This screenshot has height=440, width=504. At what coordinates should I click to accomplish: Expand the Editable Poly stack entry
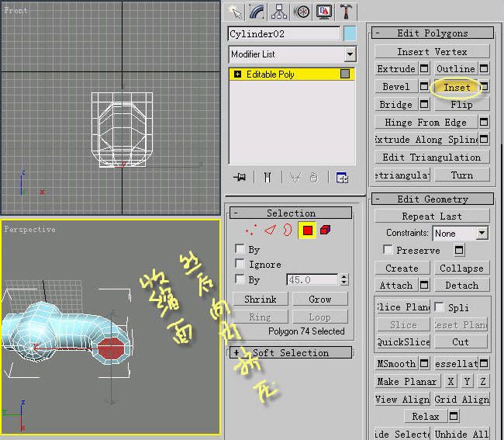click(237, 74)
